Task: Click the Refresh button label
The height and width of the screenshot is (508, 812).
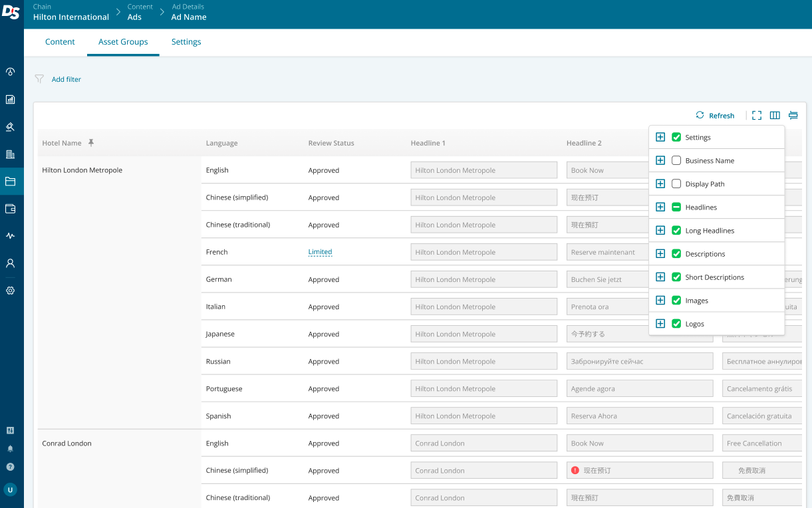Action: tap(722, 116)
